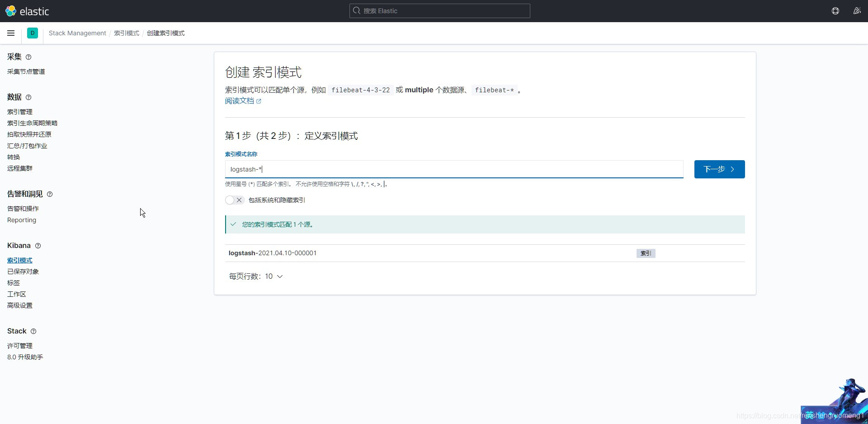
Task: Open 转换 in sidebar
Action: click(x=14, y=157)
